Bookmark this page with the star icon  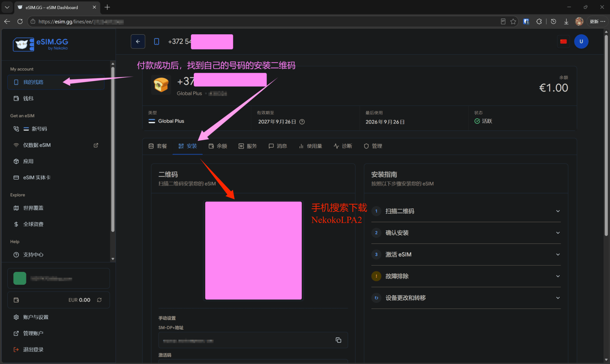[513, 22]
